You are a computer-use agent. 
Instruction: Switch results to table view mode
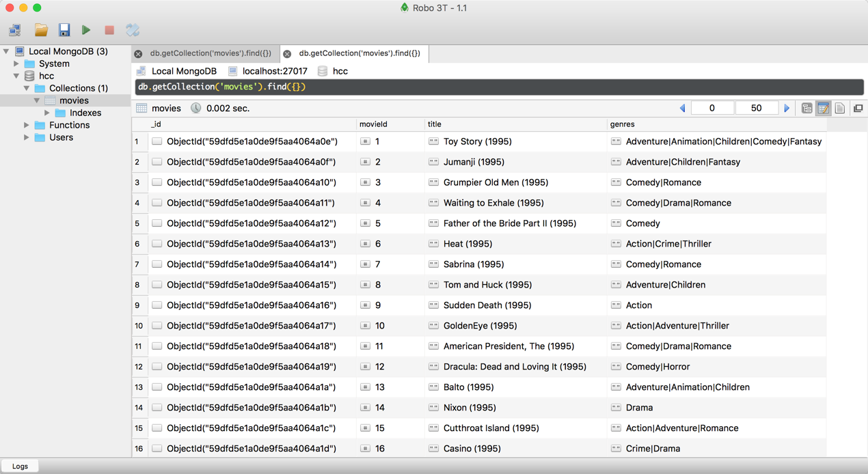pyautogui.click(x=824, y=109)
